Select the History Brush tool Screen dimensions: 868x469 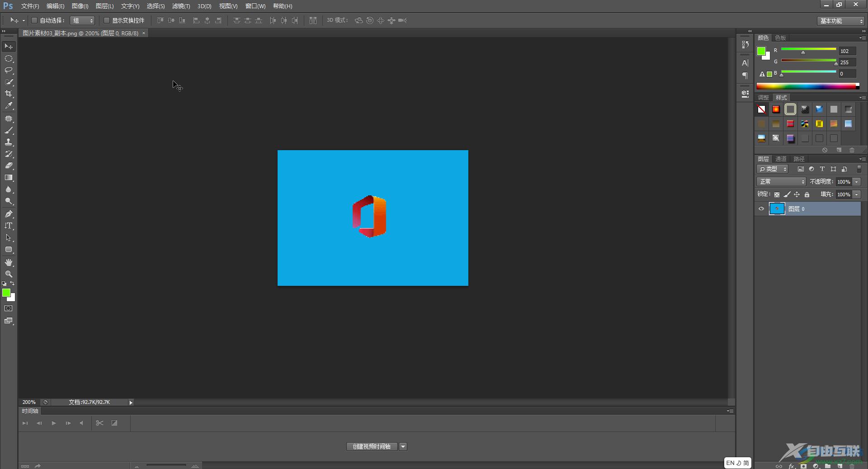(x=9, y=154)
